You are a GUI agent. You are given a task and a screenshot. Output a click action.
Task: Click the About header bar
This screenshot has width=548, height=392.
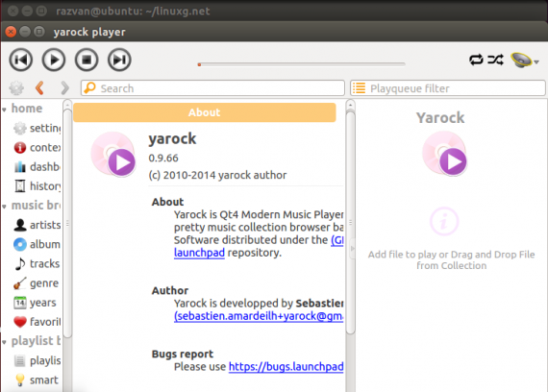click(205, 112)
